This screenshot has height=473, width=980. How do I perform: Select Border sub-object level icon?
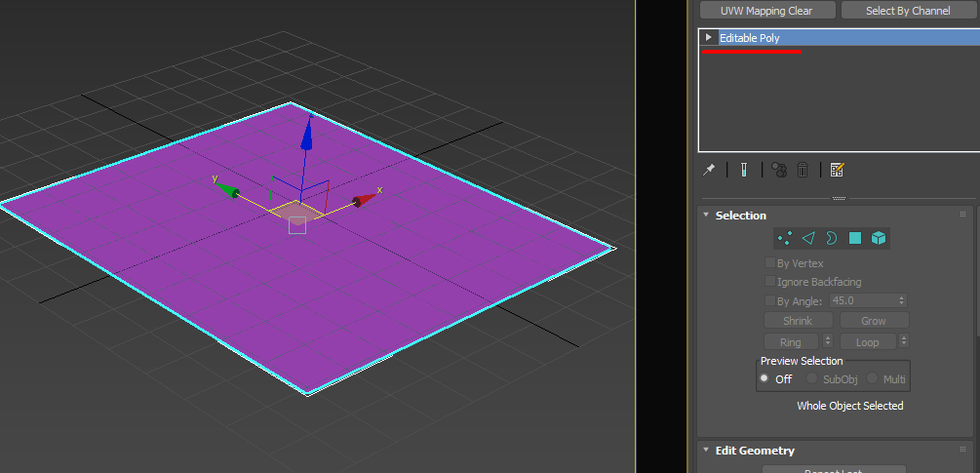tap(831, 238)
